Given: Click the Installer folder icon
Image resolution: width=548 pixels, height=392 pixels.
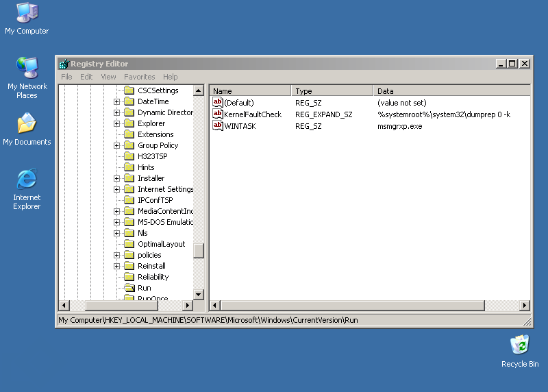Looking at the screenshot, I should [129, 178].
